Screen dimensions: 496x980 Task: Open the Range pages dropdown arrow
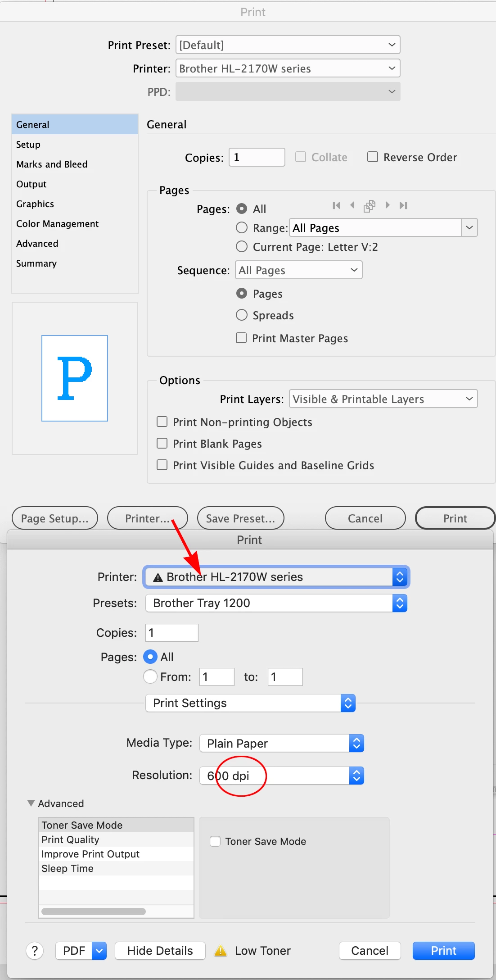coord(469,227)
